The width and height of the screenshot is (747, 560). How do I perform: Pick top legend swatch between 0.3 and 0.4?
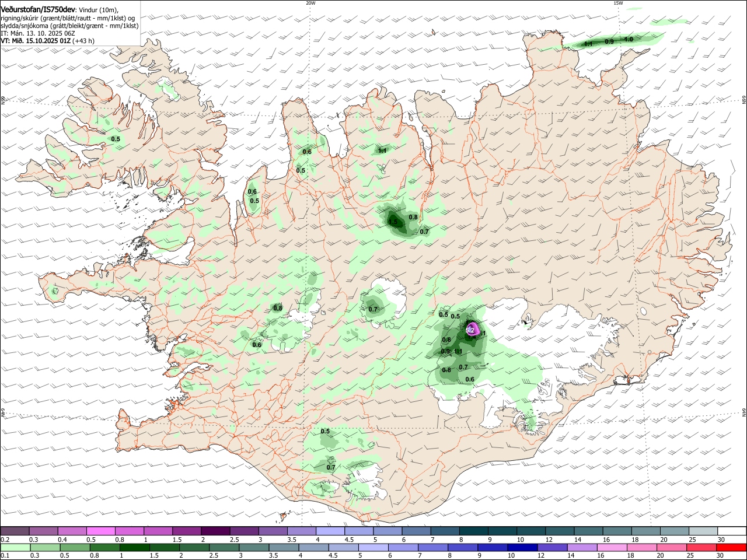click(43, 531)
